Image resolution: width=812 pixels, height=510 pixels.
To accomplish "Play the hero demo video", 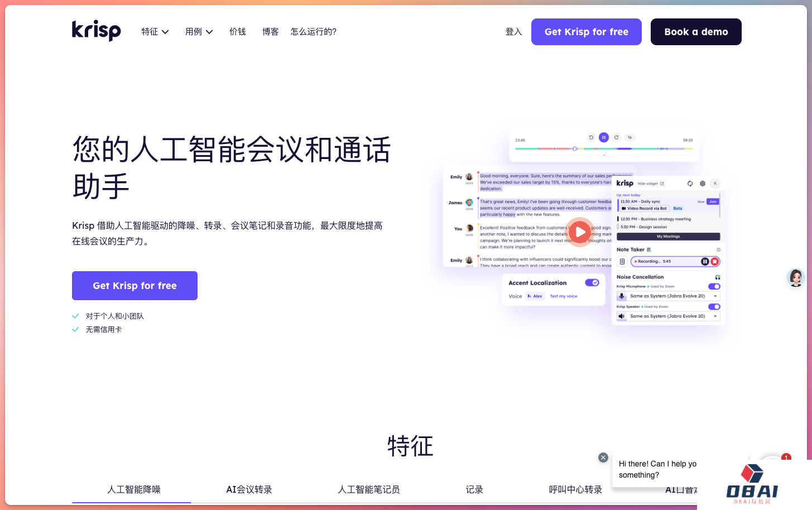I will pyautogui.click(x=580, y=232).
